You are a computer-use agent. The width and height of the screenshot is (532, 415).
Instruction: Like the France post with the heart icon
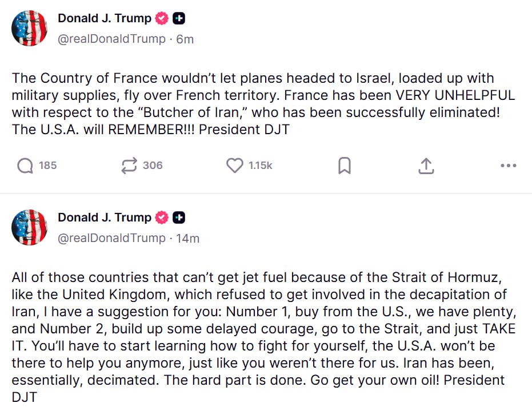tap(234, 166)
